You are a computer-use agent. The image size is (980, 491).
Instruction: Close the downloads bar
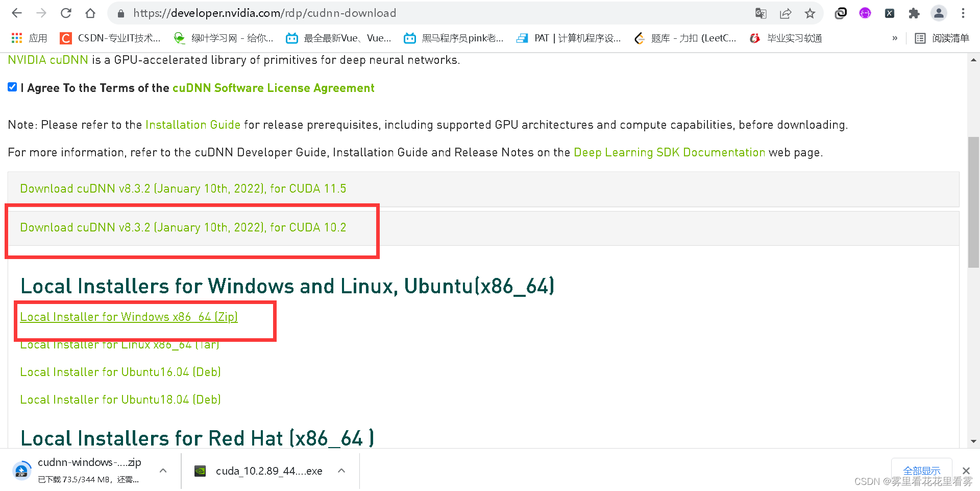[x=966, y=471]
